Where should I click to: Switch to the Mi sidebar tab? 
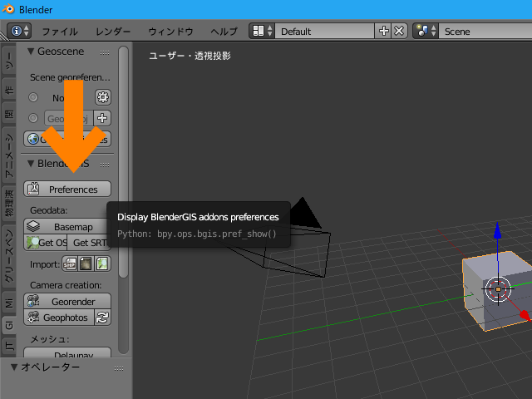(9, 303)
